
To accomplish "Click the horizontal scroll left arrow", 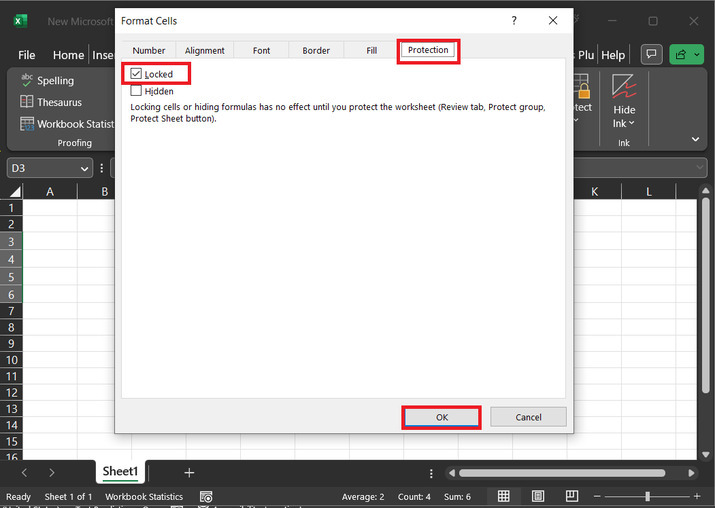I will [x=451, y=473].
